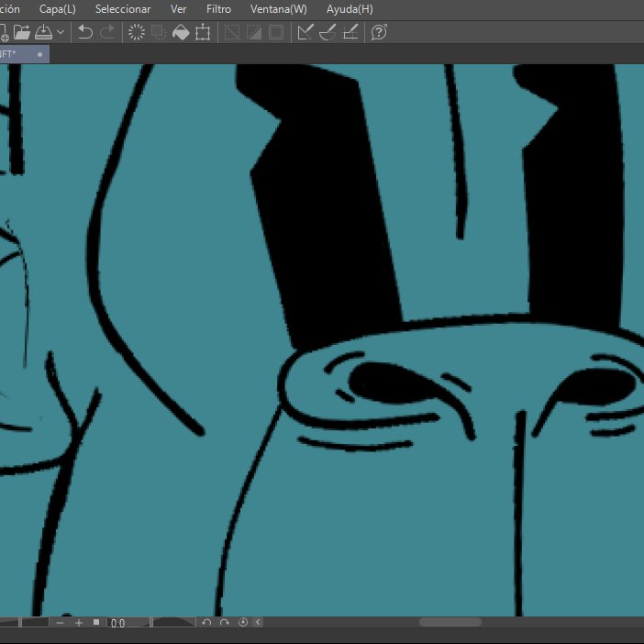
Task: Click the Fill bucket icon
Action: pos(181,32)
